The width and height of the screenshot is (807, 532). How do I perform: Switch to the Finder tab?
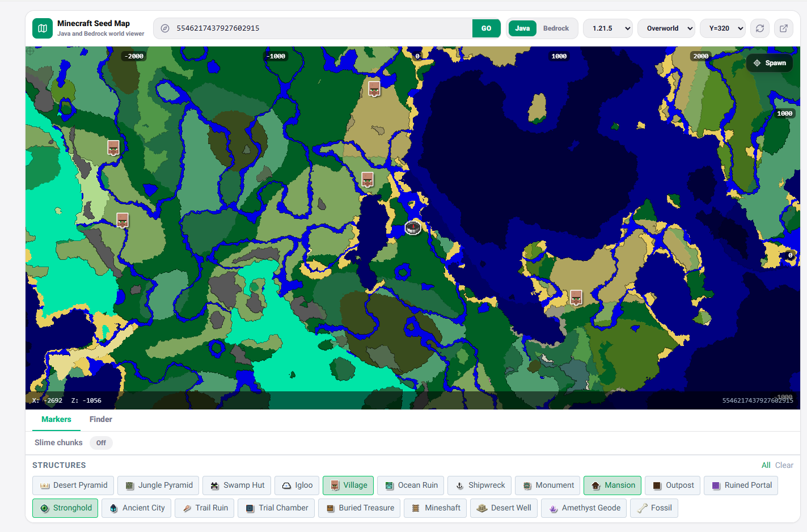coord(100,420)
